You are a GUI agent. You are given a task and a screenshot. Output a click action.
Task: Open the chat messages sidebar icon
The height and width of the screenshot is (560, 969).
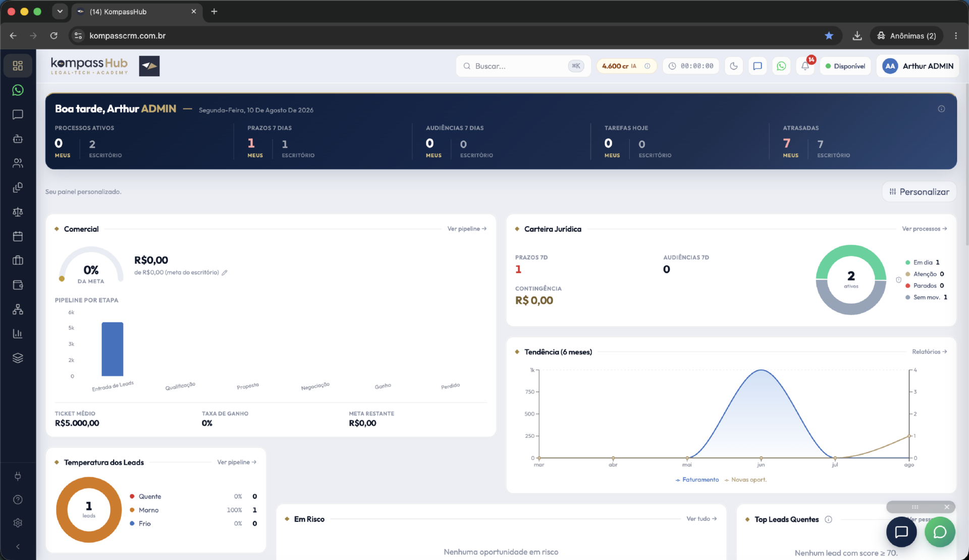18,115
